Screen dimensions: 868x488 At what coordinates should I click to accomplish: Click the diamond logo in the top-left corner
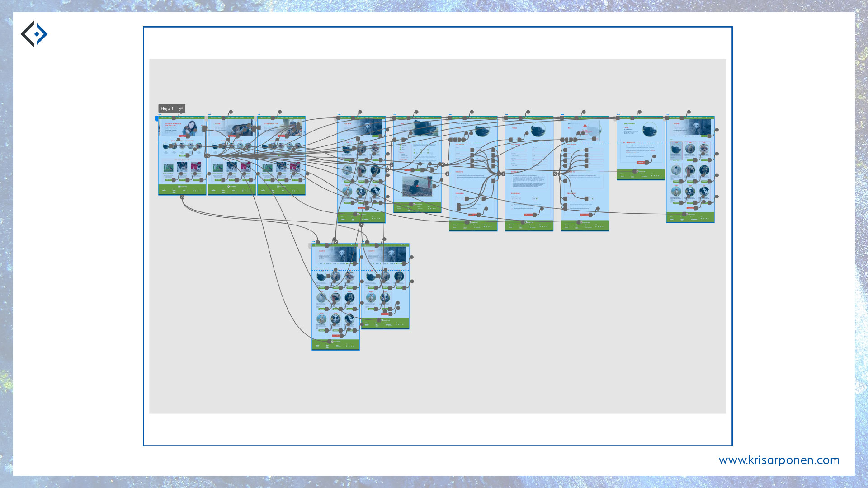34,34
